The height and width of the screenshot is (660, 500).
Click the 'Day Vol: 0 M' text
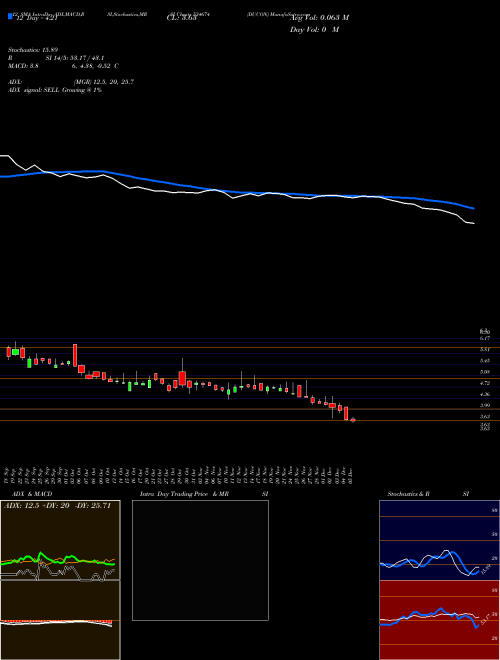pos(314,30)
